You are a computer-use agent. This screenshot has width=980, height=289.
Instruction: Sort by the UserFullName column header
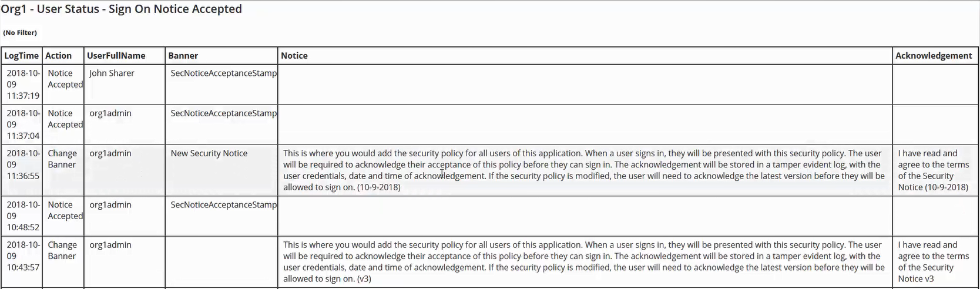tap(116, 56)
